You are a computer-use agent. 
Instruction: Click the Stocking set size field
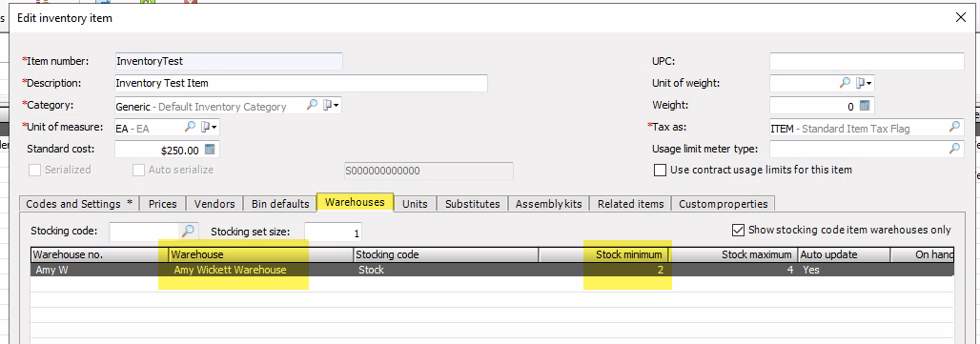(x=333, y=233)
